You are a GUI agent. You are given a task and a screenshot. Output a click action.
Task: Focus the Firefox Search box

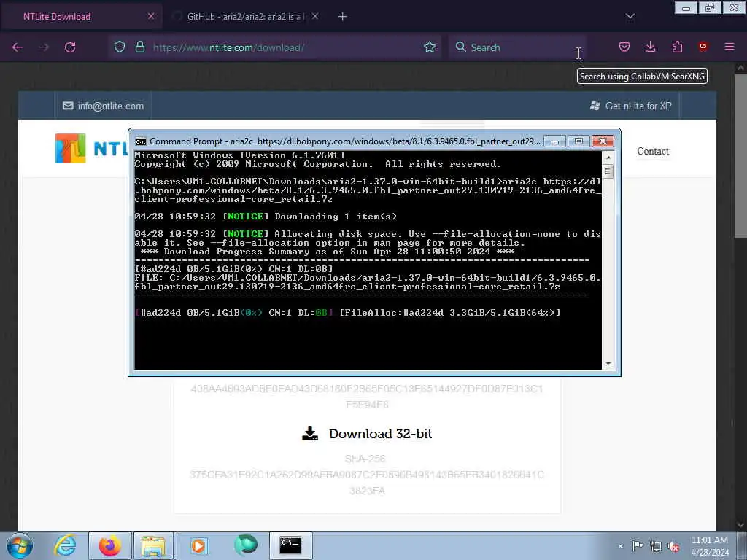point(517,47)
